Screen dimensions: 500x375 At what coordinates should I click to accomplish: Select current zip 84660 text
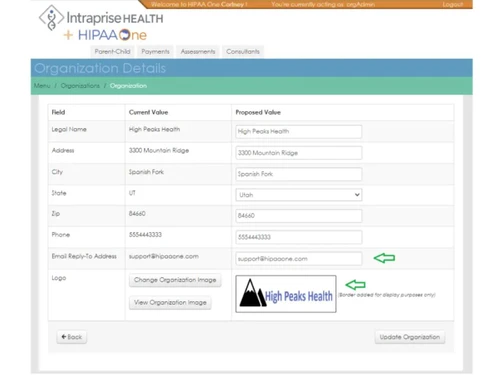click(x=137, y=214)
